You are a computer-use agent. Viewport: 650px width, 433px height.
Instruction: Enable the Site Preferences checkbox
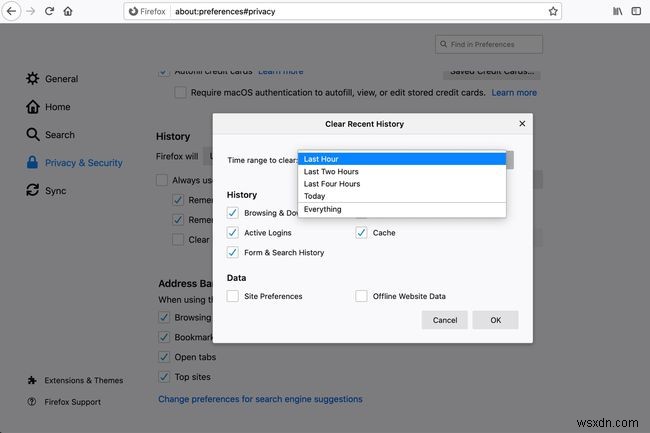point(233,296)
